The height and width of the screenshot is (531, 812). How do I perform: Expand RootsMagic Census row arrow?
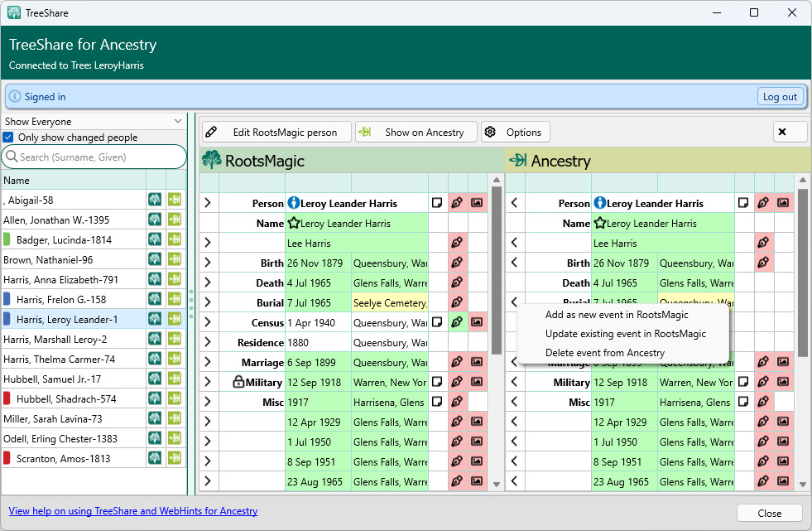tap(209, 321)
